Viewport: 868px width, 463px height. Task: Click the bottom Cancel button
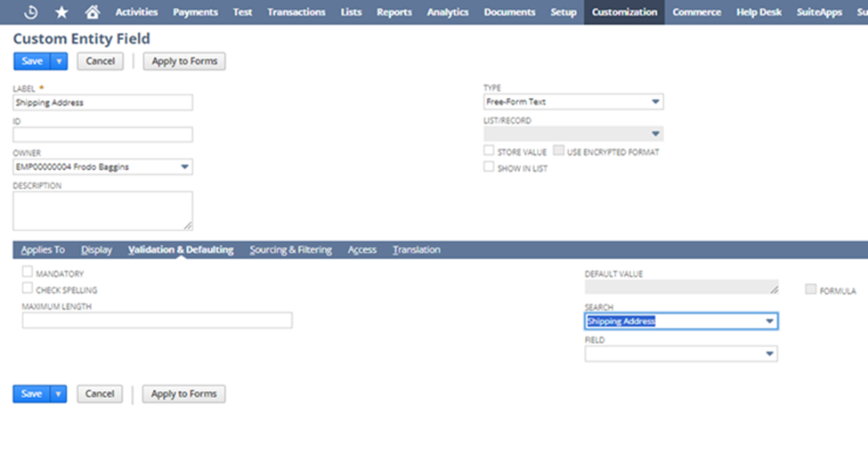coord(100,394)
